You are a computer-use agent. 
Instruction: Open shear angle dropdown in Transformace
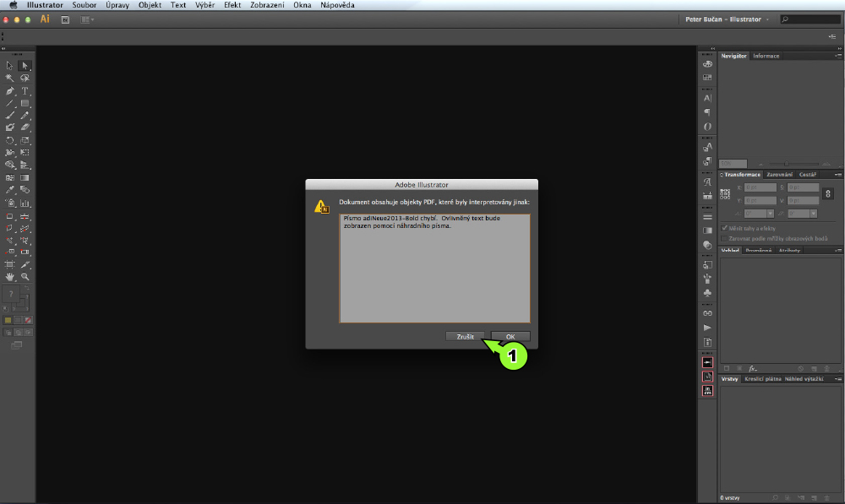pyautogui.click(x=813, y=214)
